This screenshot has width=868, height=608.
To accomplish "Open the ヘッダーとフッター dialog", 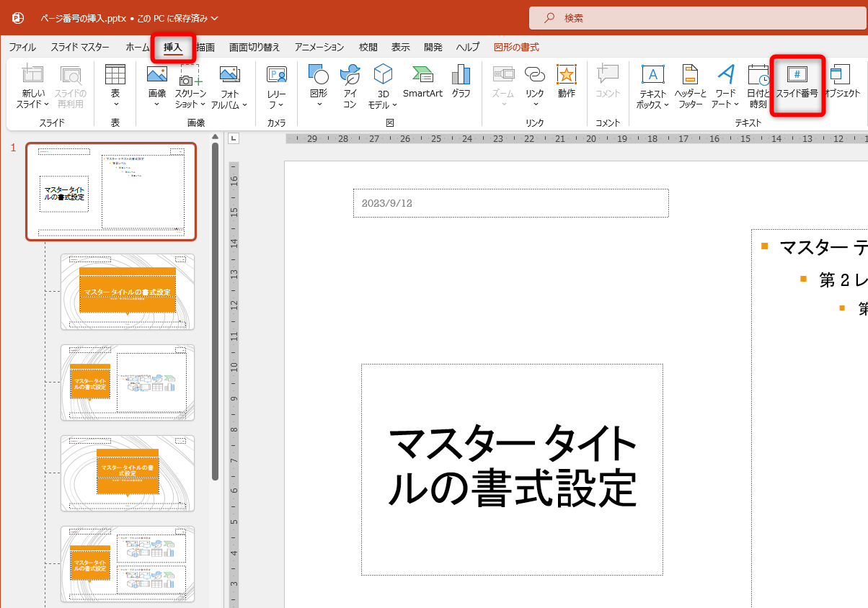I will (690, 86).
